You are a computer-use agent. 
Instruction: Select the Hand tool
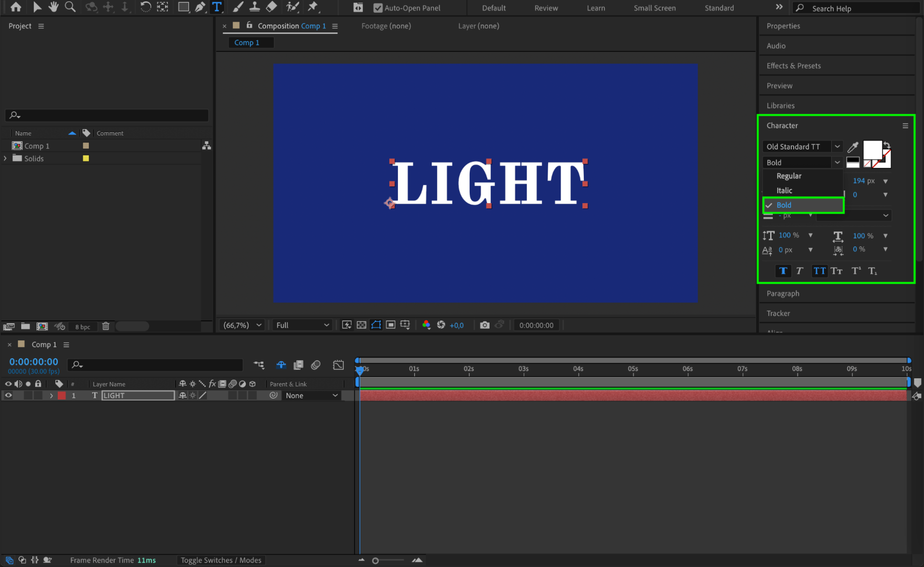click(x=54, y=7)
